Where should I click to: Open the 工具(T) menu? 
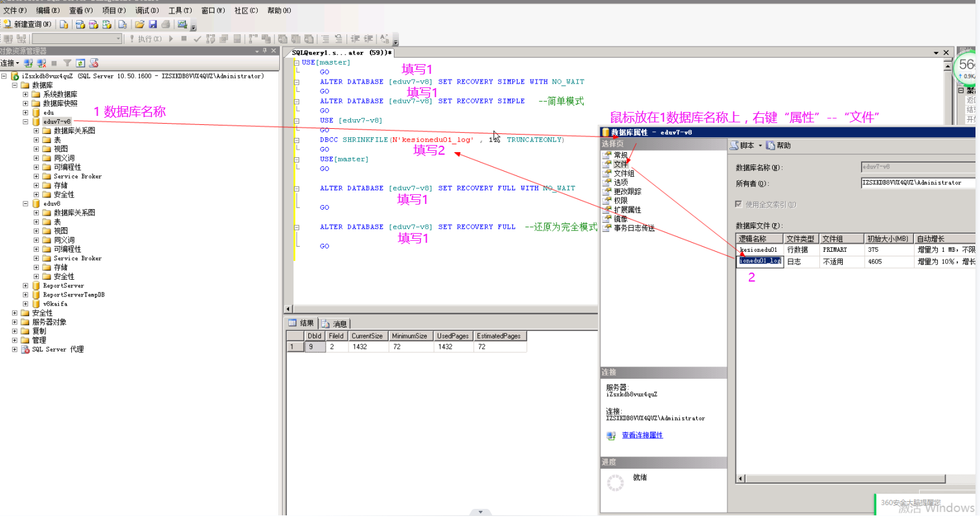[x=179, y=10]
